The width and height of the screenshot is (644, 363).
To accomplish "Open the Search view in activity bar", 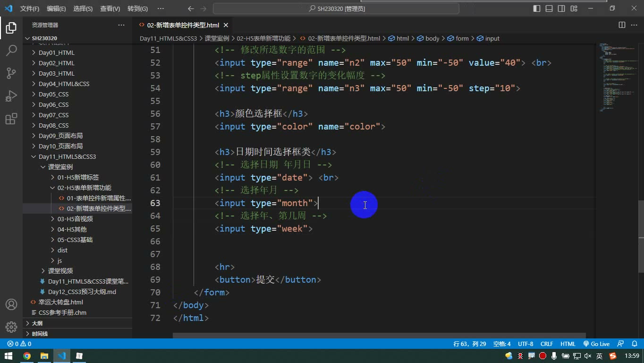I will (11, 50).
